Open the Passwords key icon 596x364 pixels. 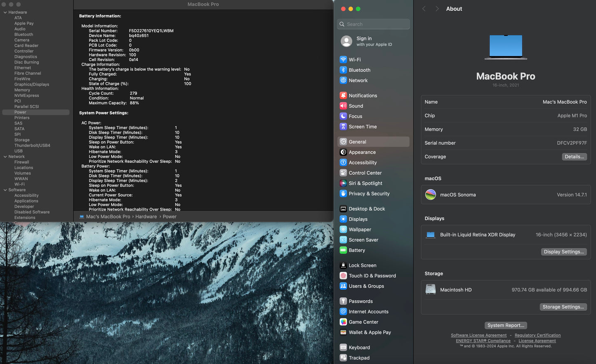click(x=343, y=301)
